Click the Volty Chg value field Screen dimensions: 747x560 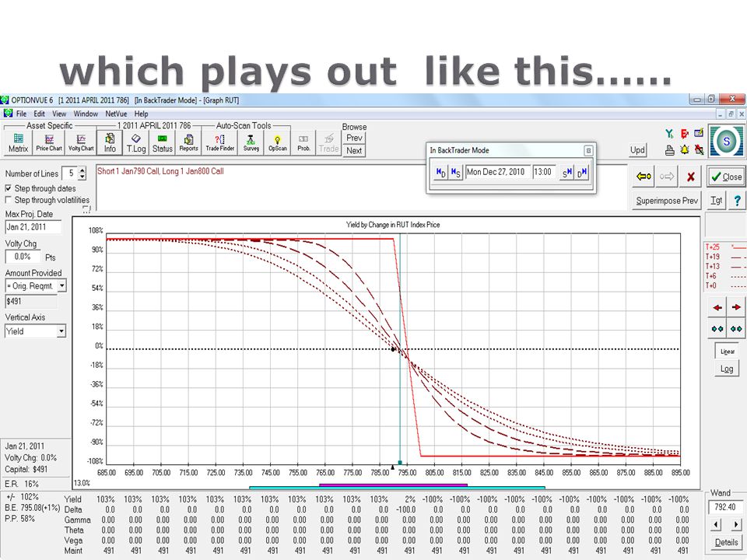click(x=23, y=257)
